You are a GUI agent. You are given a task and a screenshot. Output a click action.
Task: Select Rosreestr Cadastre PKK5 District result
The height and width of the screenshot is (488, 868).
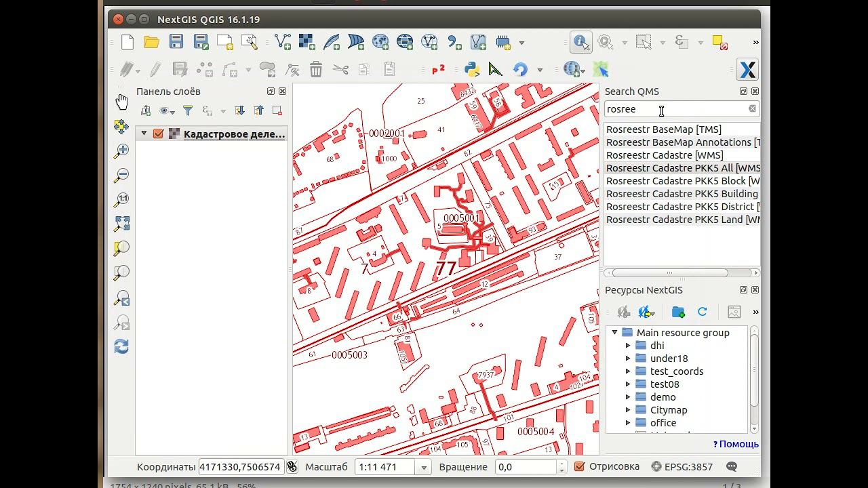[x=682, y=207]
